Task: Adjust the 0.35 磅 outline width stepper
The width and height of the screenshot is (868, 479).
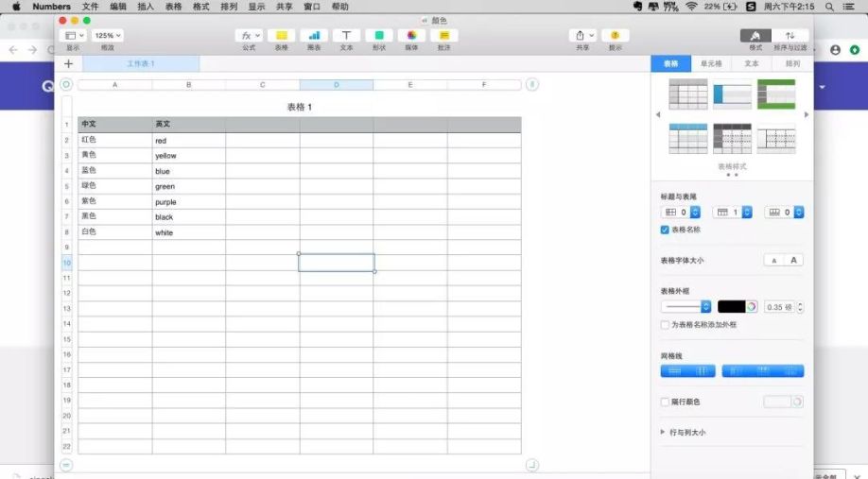Action: 800,307
